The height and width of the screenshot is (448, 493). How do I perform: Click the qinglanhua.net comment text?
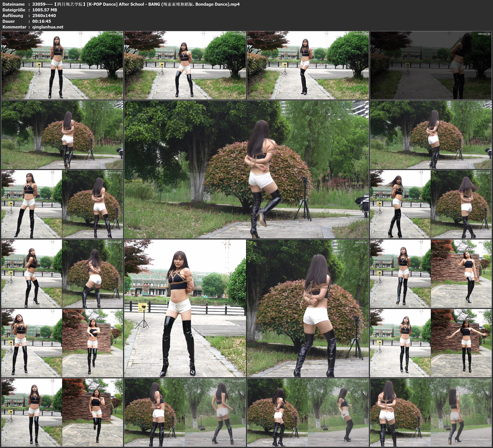pyautogui.click(x=48, y=27)
